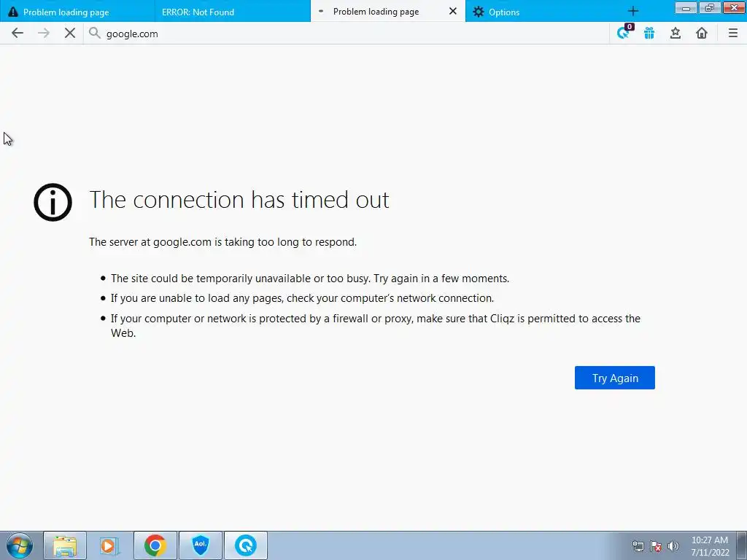Open the Action Center flag icon
This screenshot has width=747, height=560.
(x=656, y=546)
